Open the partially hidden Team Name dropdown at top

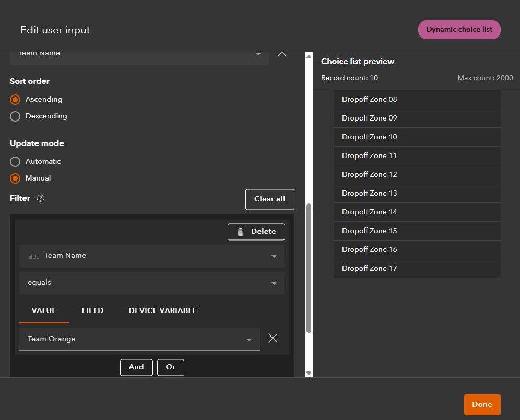139,58
